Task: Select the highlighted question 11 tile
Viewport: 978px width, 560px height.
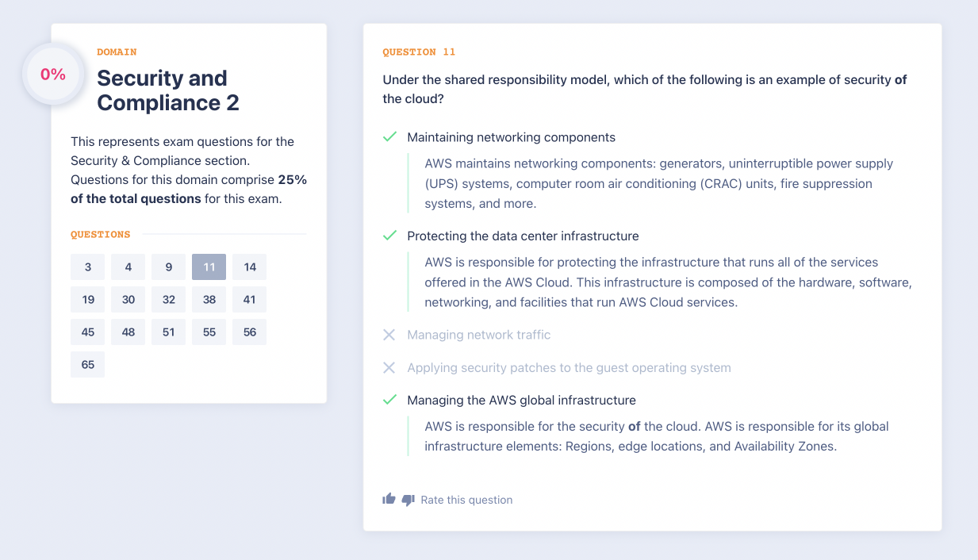Action: 209,267
